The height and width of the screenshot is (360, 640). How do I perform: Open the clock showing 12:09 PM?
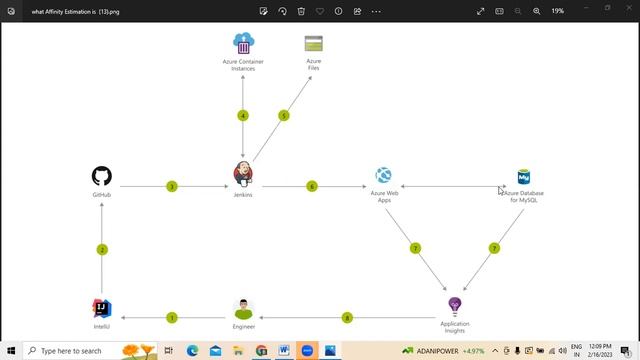(600, 351)
